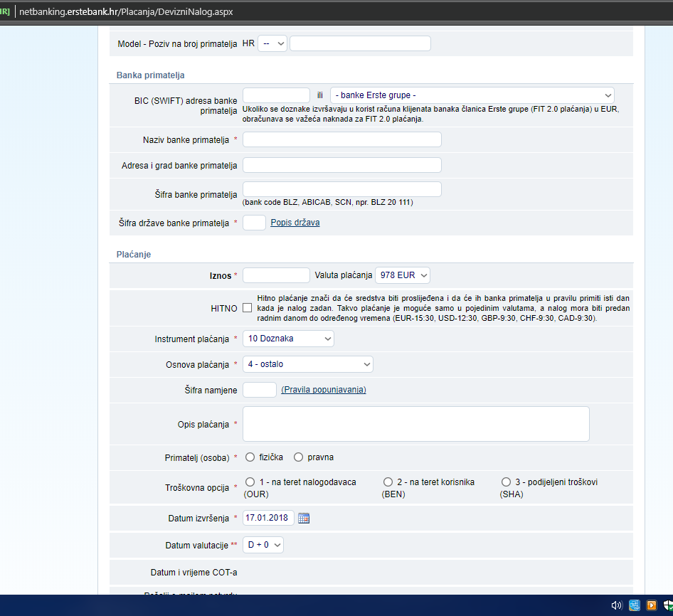Click the Banka primatelja section heading
673x616 pixels.
point(151,75)
